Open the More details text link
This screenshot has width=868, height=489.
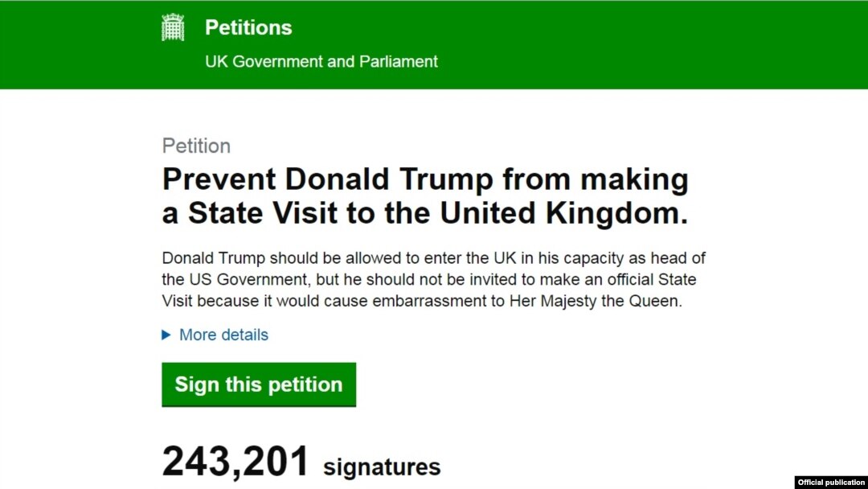223,335
